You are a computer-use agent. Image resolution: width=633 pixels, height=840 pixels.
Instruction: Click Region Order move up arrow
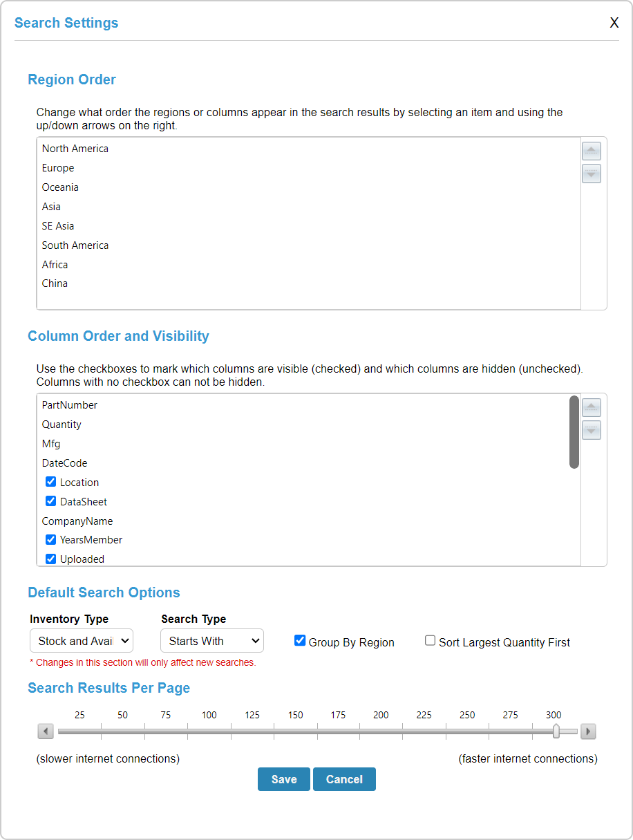click(x=592, y=151)
